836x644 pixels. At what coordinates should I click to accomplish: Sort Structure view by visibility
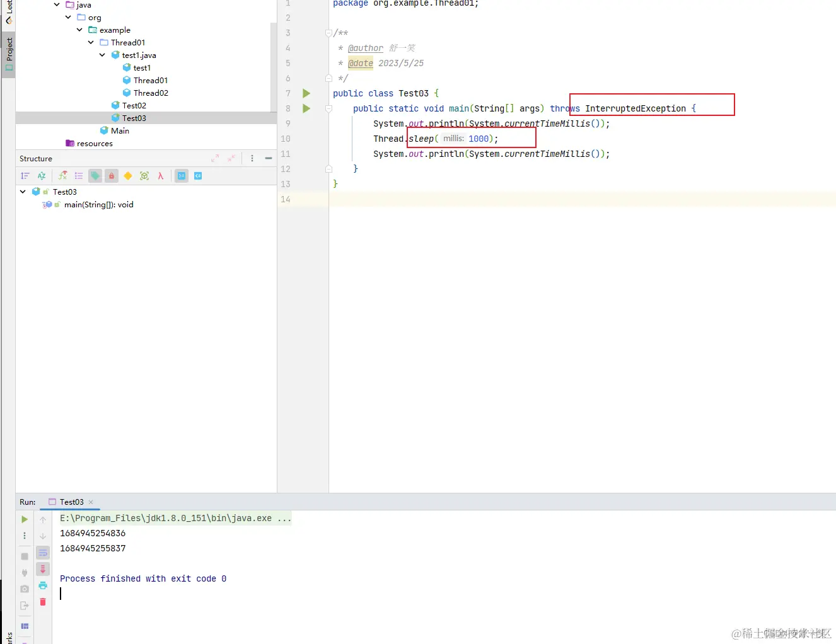25,176
